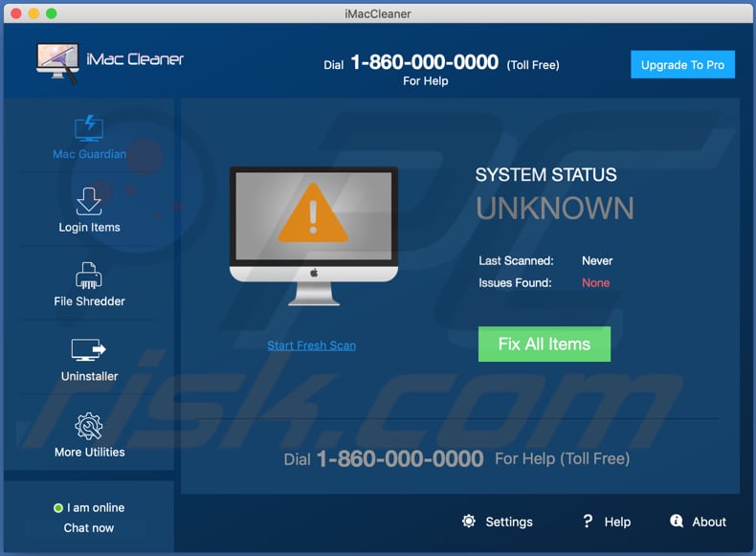Select the Mac Guardian label
Image resolution: width=756 pixels, height=556 pixels.
[x=89, y=154]
